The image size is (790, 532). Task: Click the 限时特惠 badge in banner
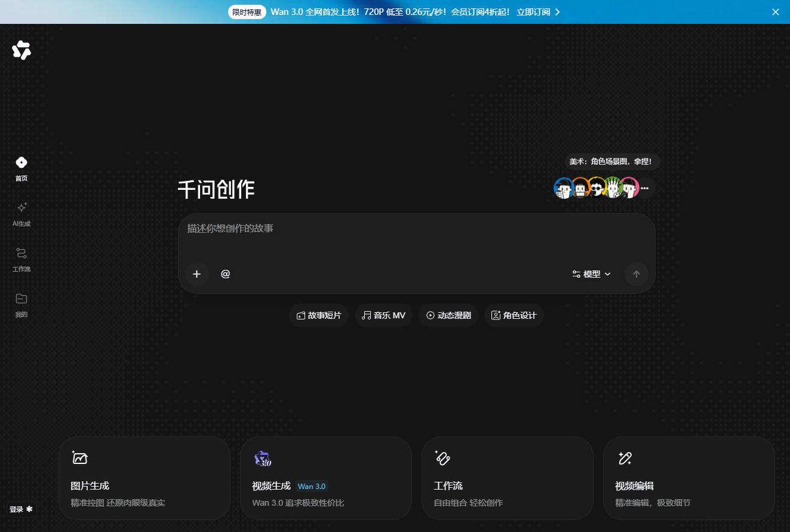pos(247,12)
